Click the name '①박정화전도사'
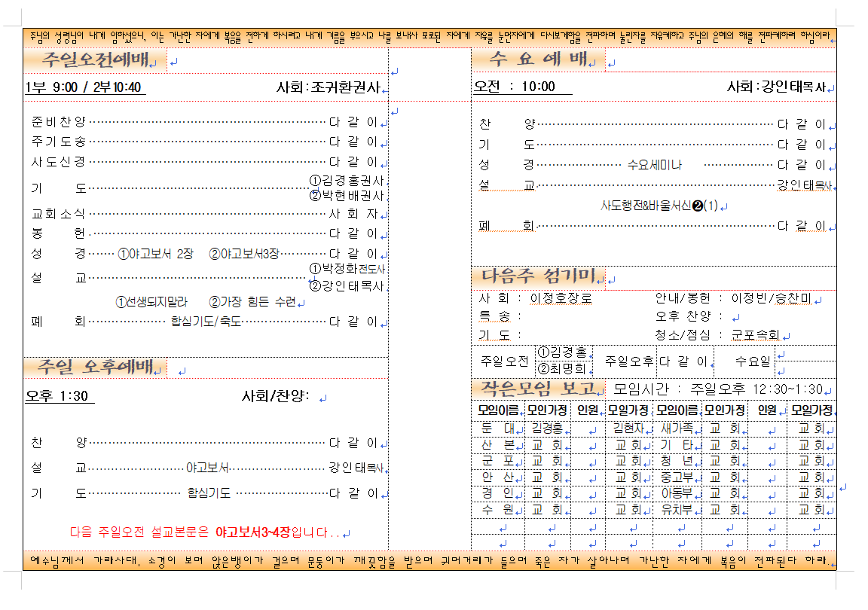 coord(347,268)
